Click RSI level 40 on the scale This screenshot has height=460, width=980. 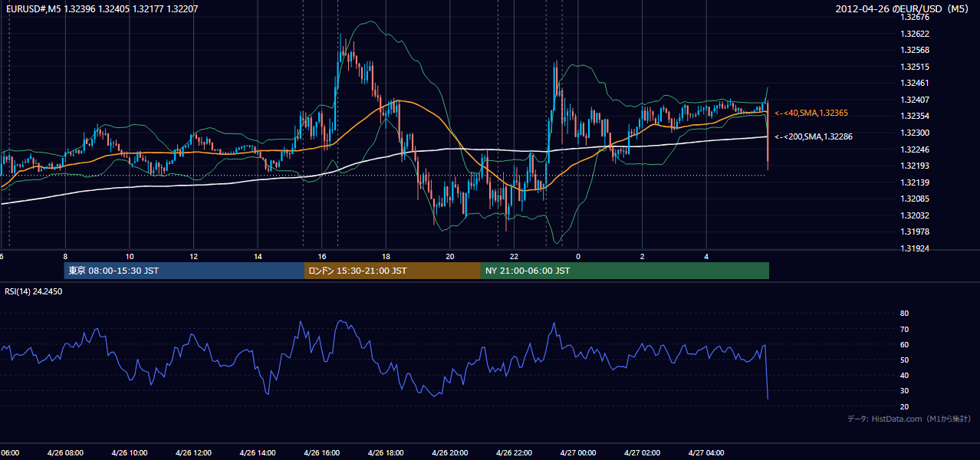click(x=904, y=375)
